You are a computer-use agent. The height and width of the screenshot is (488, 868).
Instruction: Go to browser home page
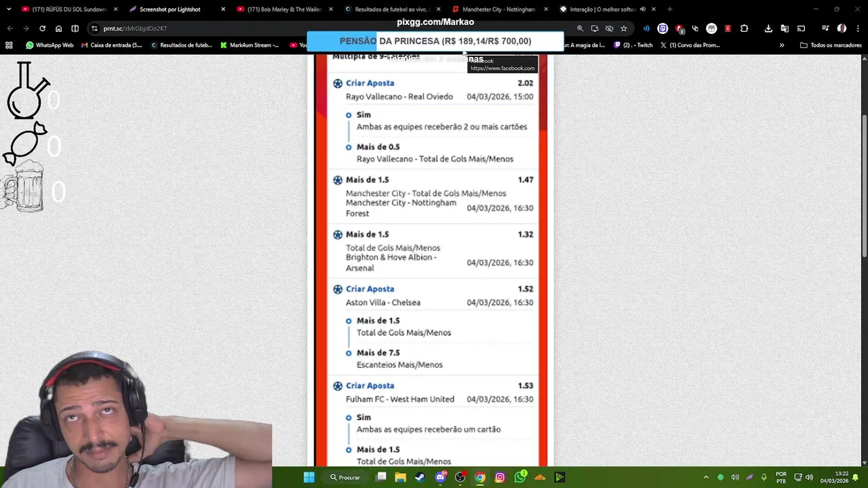pyautogui.click(x=58, y=28)
